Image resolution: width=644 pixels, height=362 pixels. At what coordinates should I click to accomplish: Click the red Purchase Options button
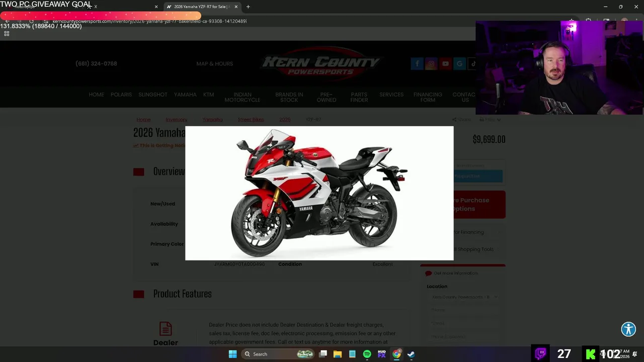point(479,204)
